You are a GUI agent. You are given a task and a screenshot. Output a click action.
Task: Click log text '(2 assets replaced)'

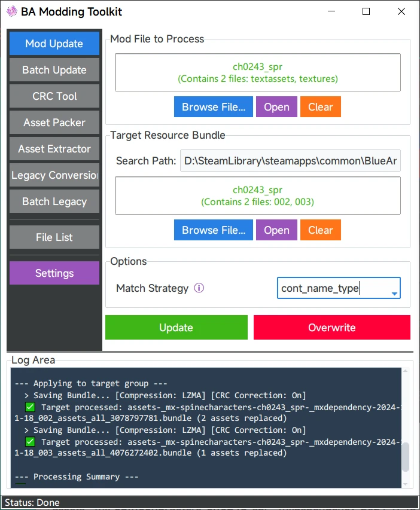coord(242,418)
